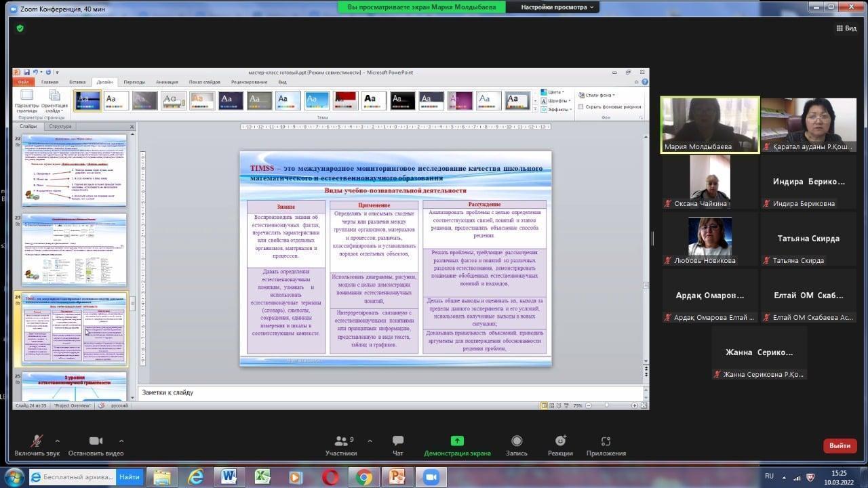
Task: Expand audio options arrow beside microphone
Action: [57, 441]
